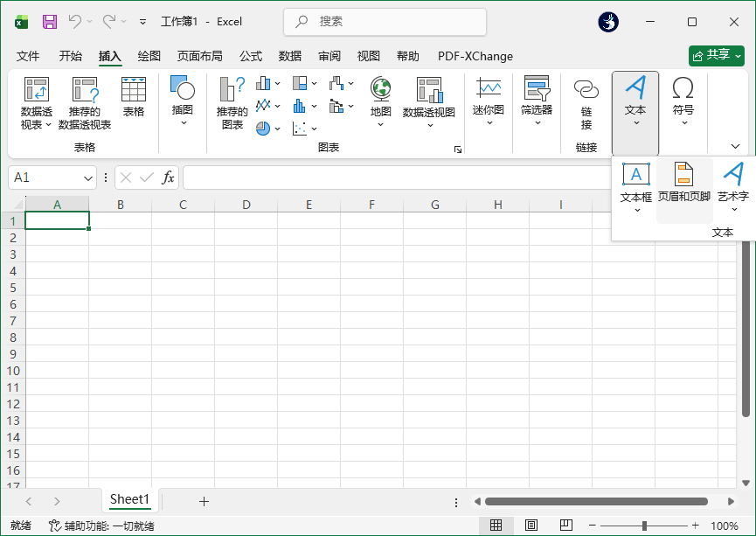Click the Save icon in title bar

[50, 21]
